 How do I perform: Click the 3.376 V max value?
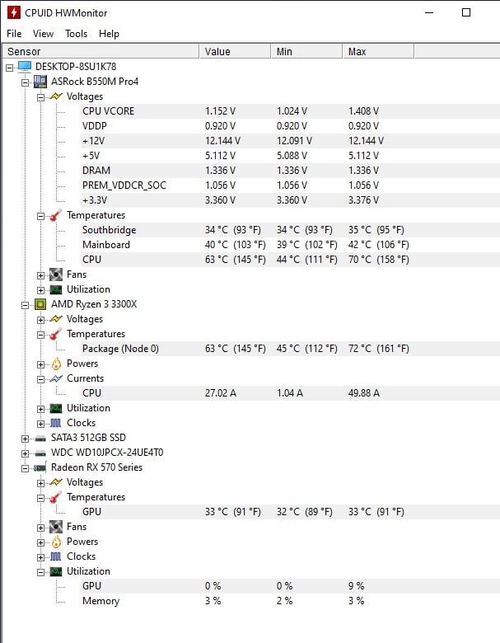pos(364,200)
